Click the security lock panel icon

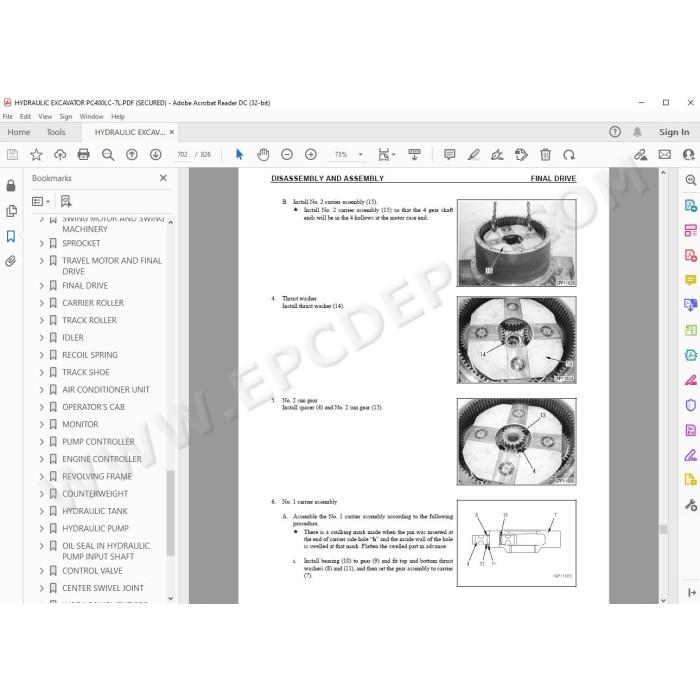[11, 185]
